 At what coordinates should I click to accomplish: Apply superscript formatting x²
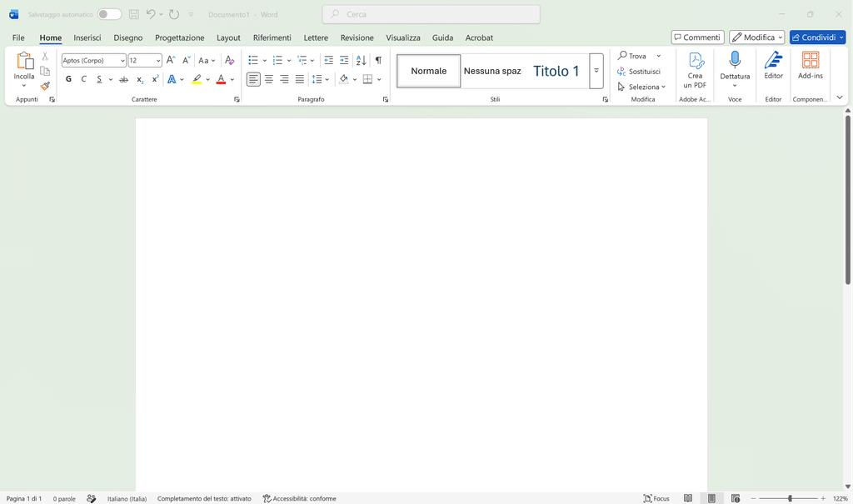[x=155, y=79]
